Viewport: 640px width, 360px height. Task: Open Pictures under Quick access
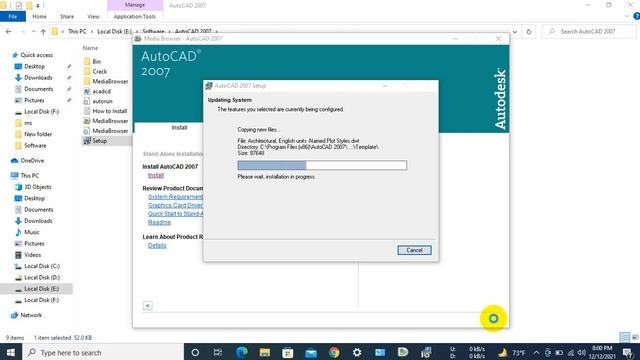click(34, 100)
